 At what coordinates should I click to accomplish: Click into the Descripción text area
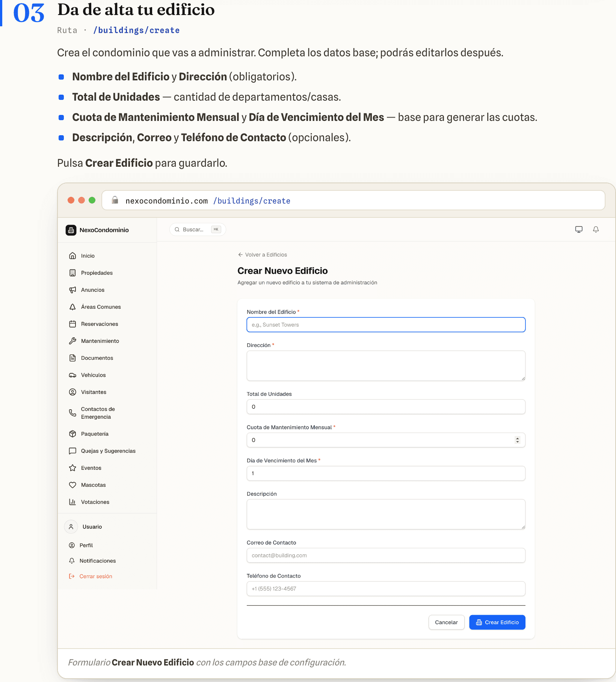(386, 514)
